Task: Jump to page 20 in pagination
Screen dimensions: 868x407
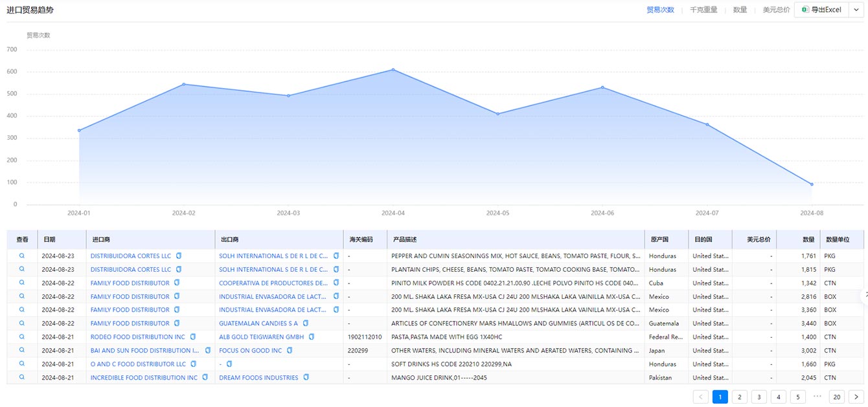Action: [837, 397]
